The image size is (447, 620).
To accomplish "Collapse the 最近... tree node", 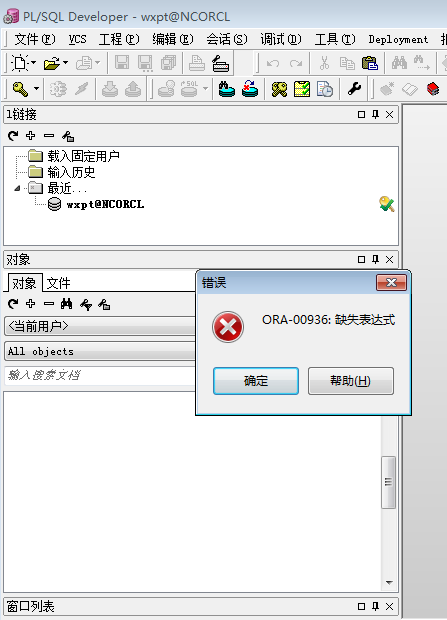I will pos(17,188).
